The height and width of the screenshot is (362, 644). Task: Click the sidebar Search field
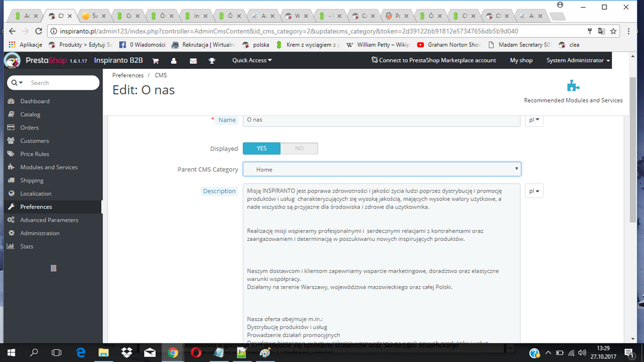[x=62, y=82]
